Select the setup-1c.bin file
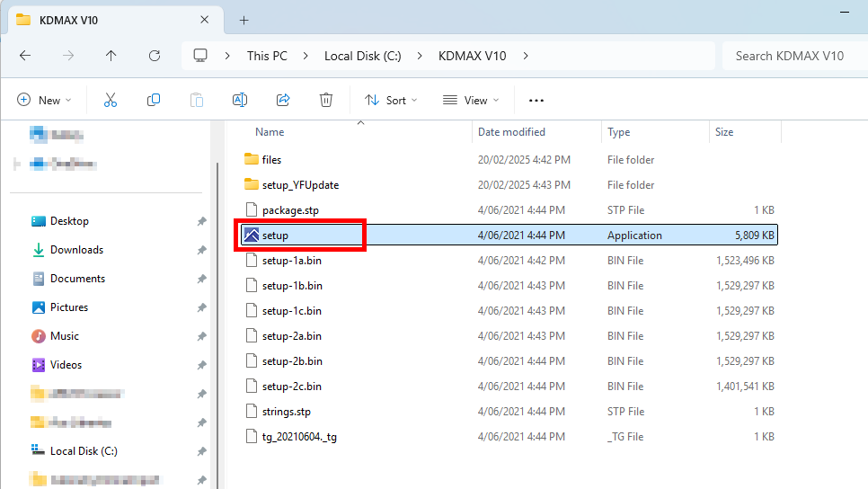Screen dimensions: 868x489 (509, 311)
